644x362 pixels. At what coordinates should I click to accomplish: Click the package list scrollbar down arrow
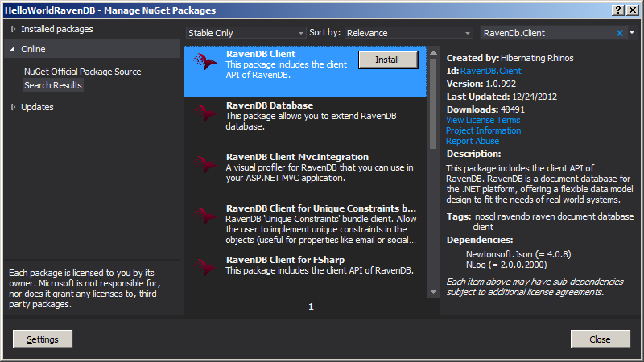pyautogui.click(x=434, y=291)
